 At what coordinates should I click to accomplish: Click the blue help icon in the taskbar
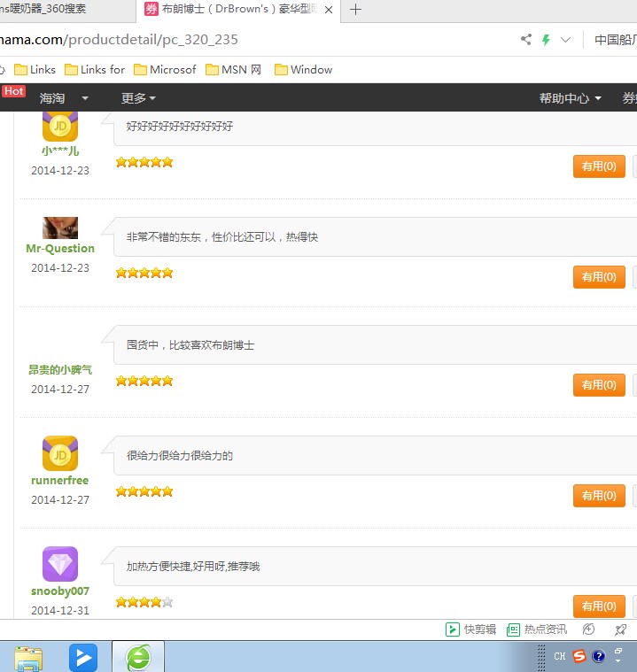coord(599,656)
